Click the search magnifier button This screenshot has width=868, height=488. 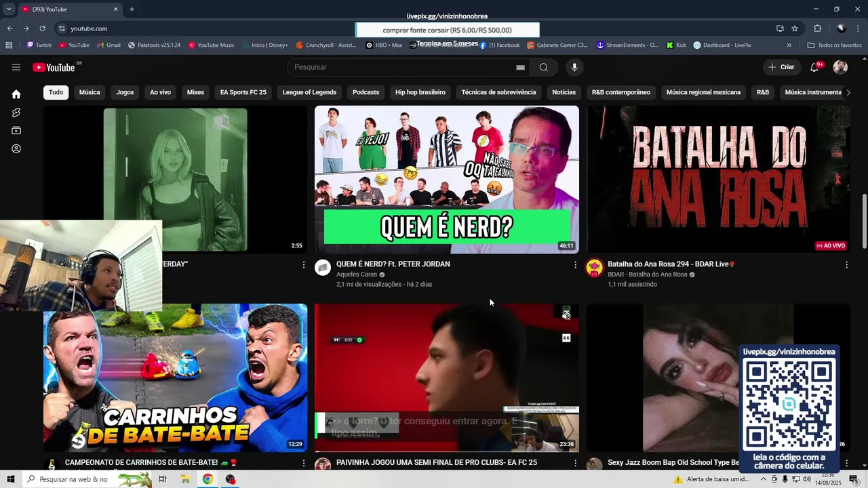544,67
